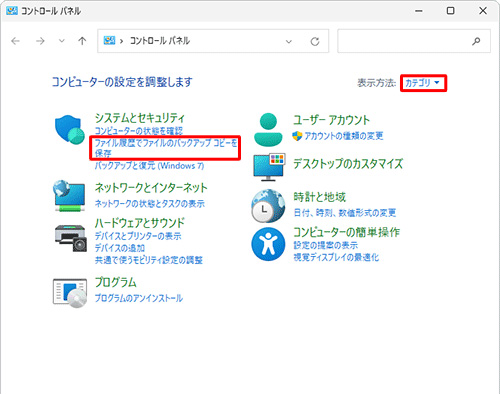
Task: Click the Ease of Access icon
Action: click(268, 244)
